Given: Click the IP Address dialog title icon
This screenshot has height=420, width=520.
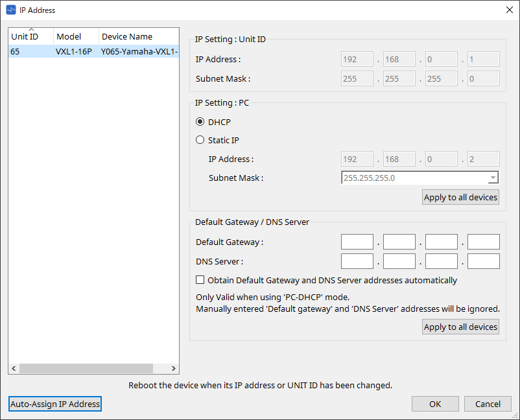Looking at the screenshot, I should pyautogui.click(x=10, y=10).
